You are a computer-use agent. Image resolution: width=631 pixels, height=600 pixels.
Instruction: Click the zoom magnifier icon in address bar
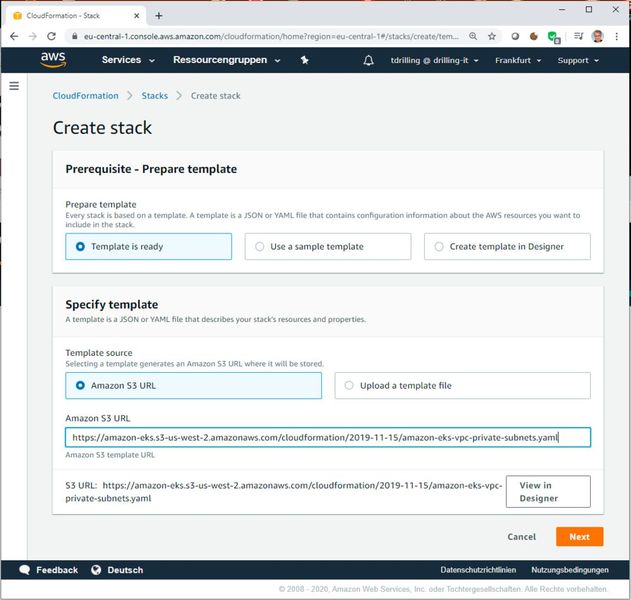point(473,36)
